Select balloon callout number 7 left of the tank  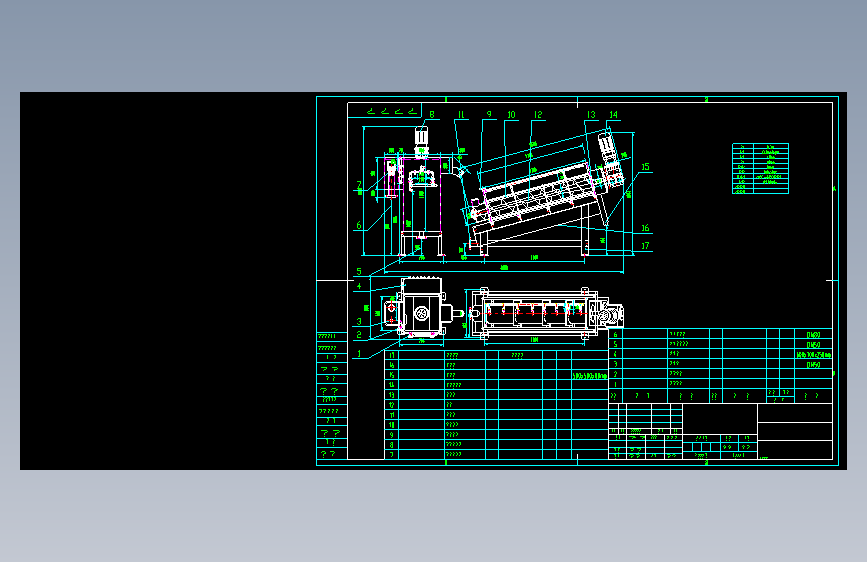(x=359, y=185)
